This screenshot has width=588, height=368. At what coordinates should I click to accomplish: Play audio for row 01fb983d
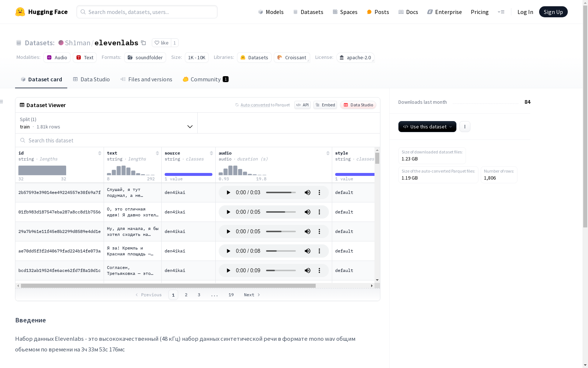228,212
